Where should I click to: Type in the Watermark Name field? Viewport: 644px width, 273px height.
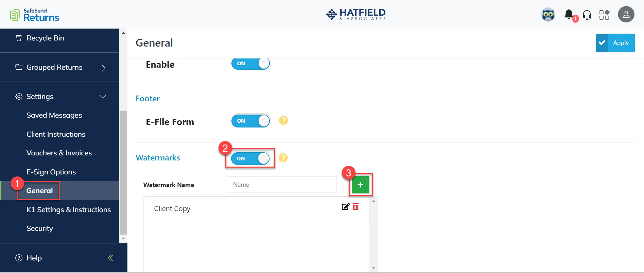[281, 184]
